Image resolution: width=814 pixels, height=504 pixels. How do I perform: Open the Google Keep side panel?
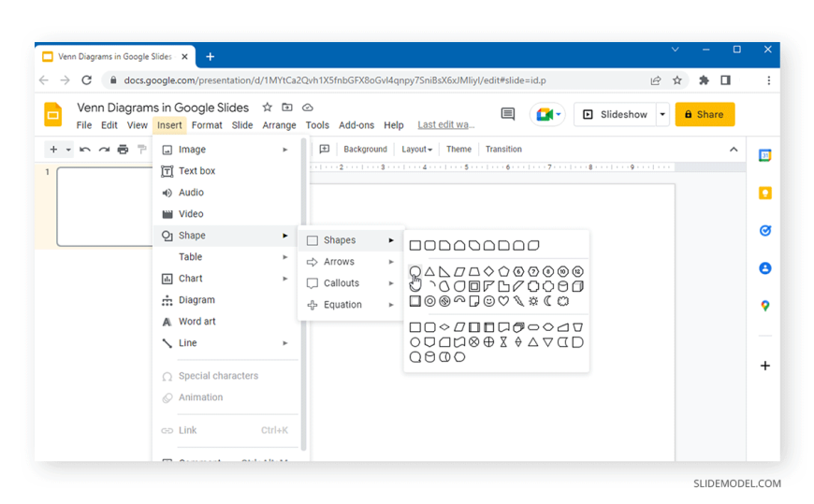tap(764, 193)
